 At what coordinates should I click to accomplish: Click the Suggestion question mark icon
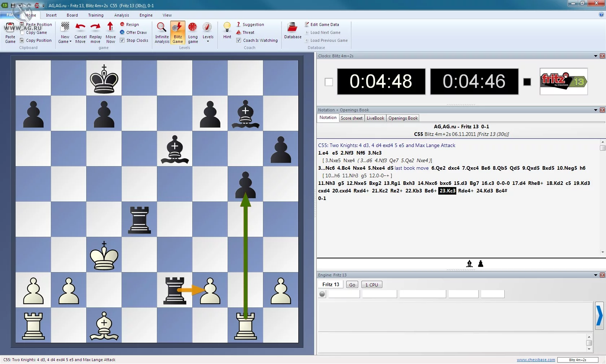point(238,24)
